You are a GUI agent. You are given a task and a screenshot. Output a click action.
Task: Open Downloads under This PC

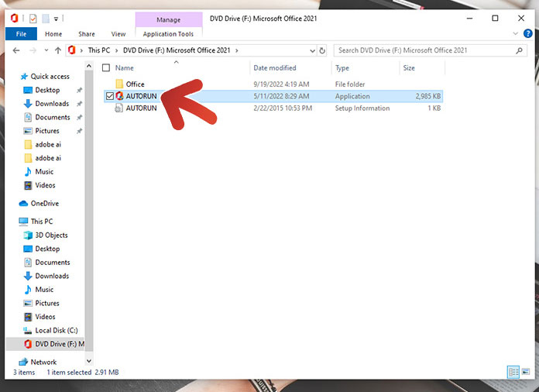tap(52, 276)
